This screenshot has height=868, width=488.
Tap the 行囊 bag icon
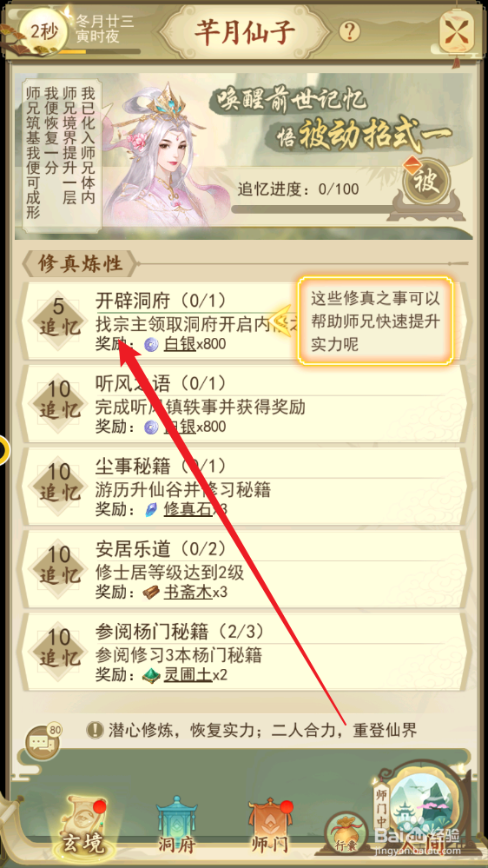coord(343,831)
